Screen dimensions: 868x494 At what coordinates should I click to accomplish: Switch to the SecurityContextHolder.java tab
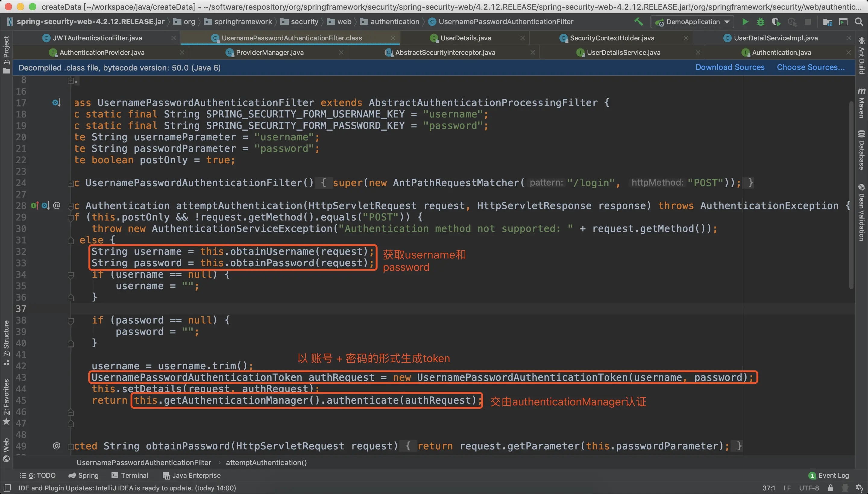tap(612, 38)
